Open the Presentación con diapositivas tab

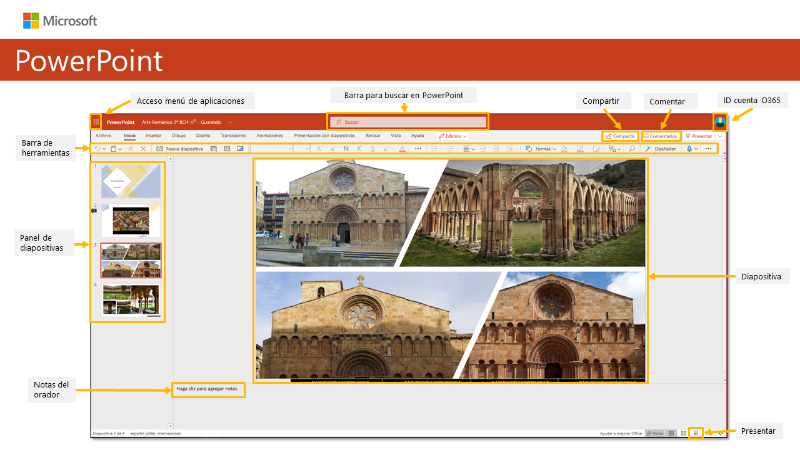(324, 136)
